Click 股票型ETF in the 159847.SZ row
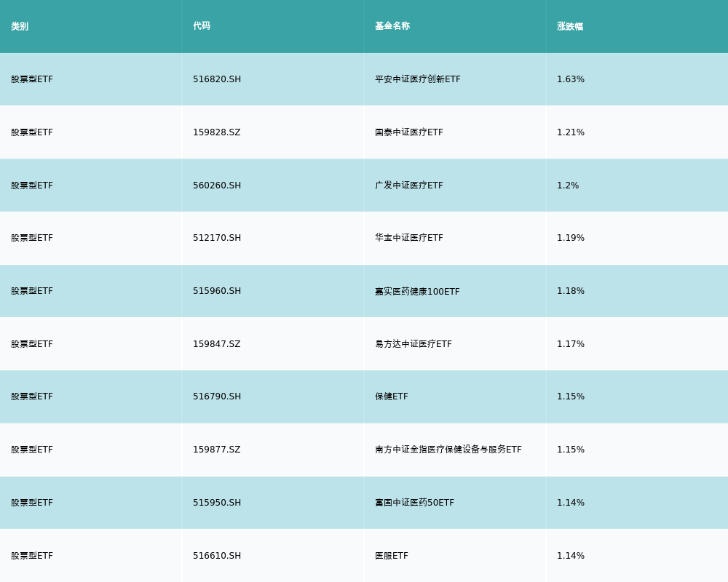 pyautogui.click(x=32, y=344)
